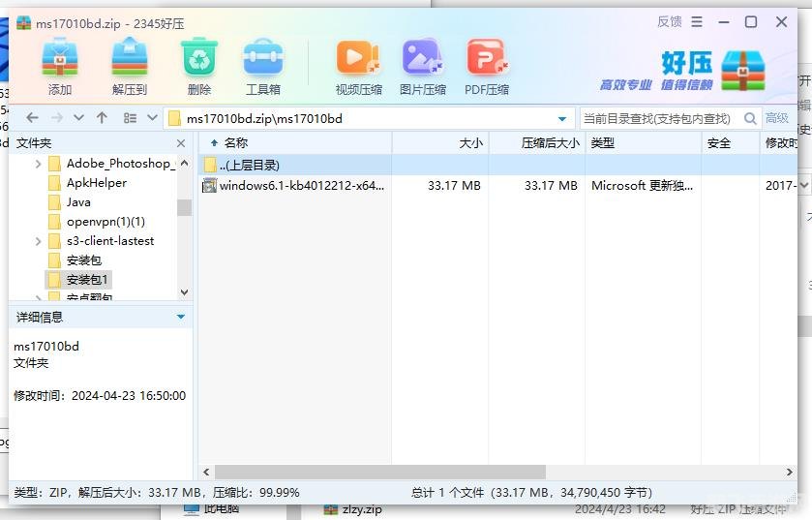812x520 pixels.
Task: Click the 高级 advanced search link
Action: pos(777,118)
